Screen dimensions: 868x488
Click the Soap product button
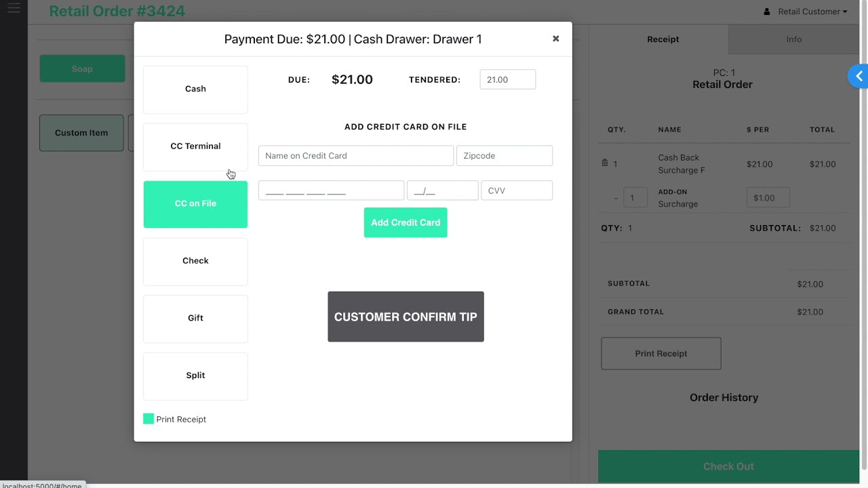pos(82,68)
